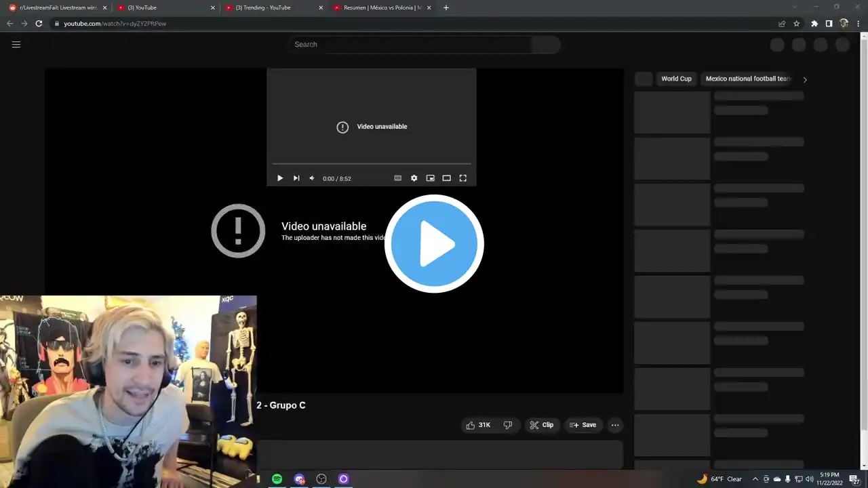Open a new browser tab
868x488 pixels.
click(x=446, y=7)
